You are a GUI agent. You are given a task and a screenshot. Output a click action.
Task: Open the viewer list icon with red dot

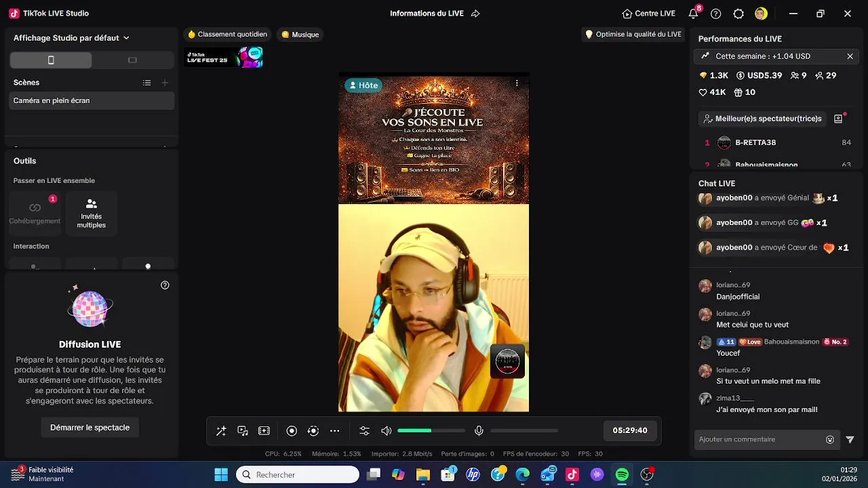click(838, 119)
